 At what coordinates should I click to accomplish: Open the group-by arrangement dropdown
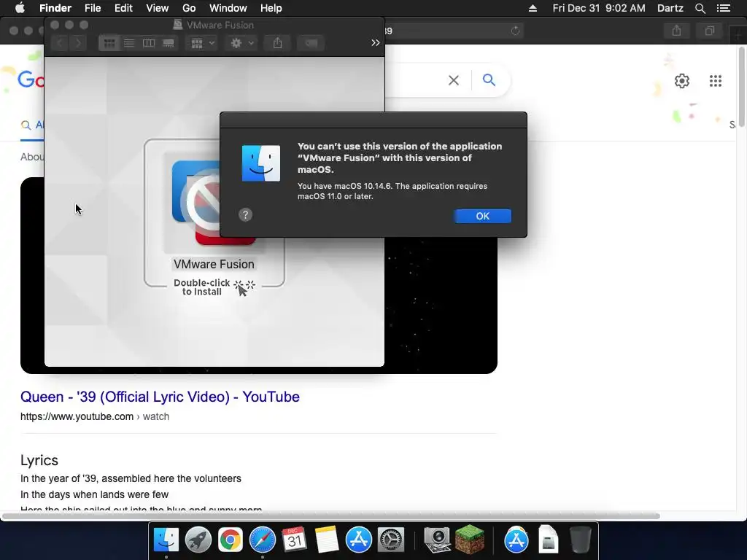203,43
